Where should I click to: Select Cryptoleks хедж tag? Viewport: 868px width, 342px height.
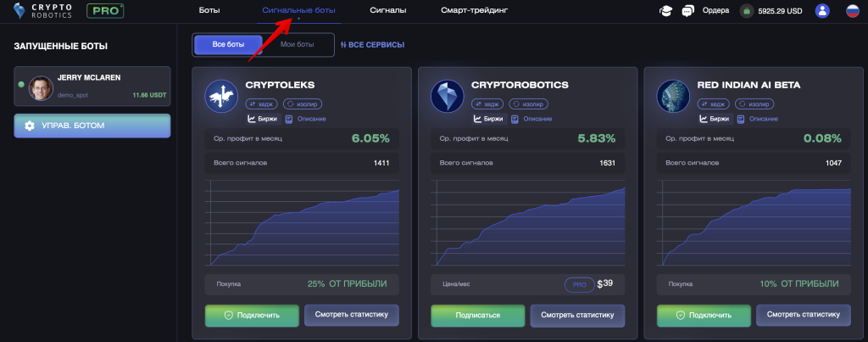(x=262, y=104)
